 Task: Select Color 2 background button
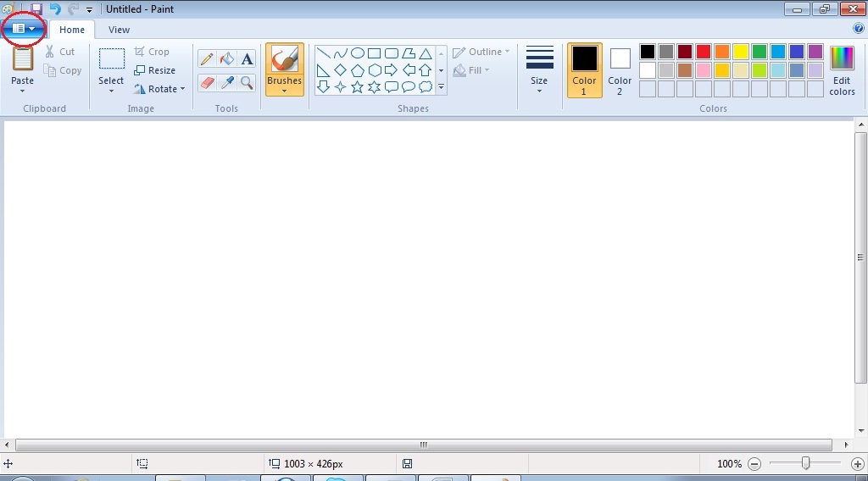coord(620,70)
